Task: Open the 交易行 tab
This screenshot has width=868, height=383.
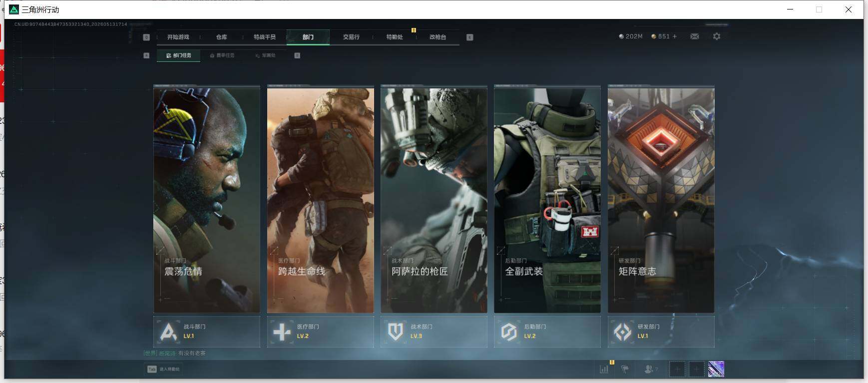Action: click(351, 37)
